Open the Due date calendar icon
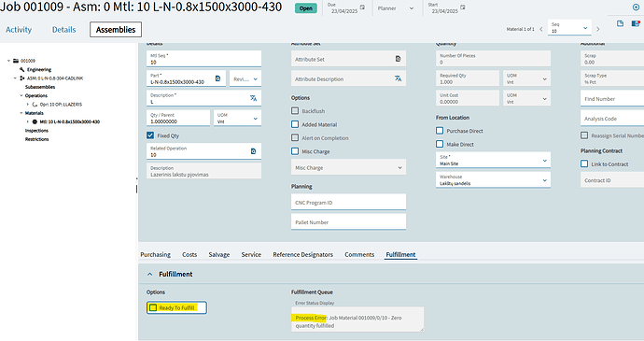Viewport: 644px width, 341px height. pyautogui.click(x=362, y=7)
